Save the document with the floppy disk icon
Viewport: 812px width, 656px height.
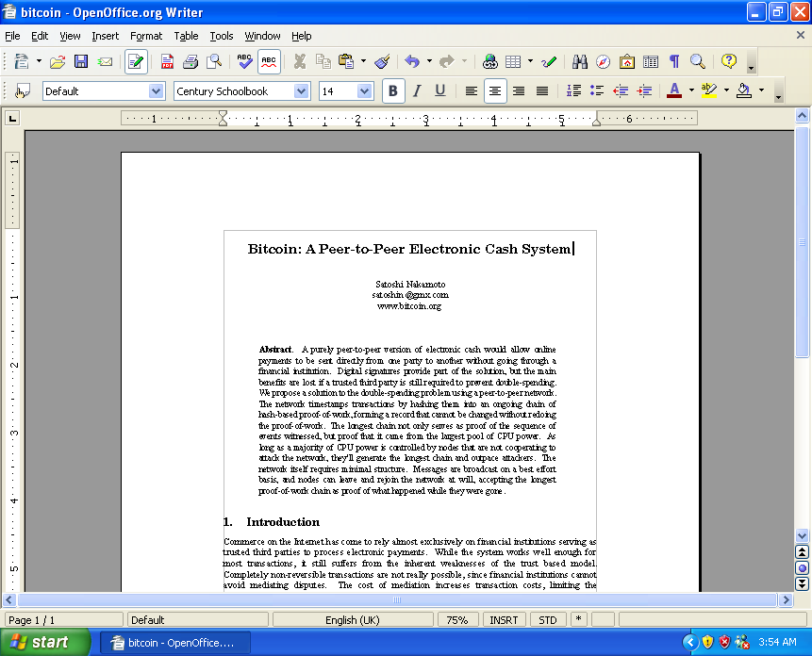[x=81, y=61]
